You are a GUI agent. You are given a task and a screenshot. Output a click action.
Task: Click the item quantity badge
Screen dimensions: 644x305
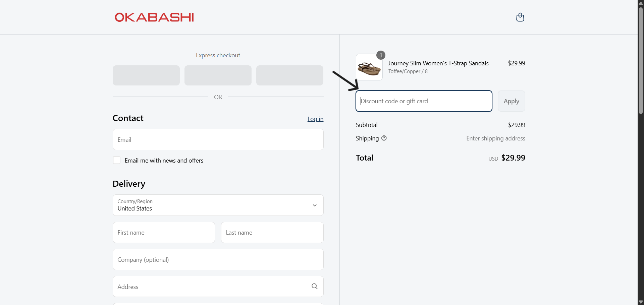[381, 55]
